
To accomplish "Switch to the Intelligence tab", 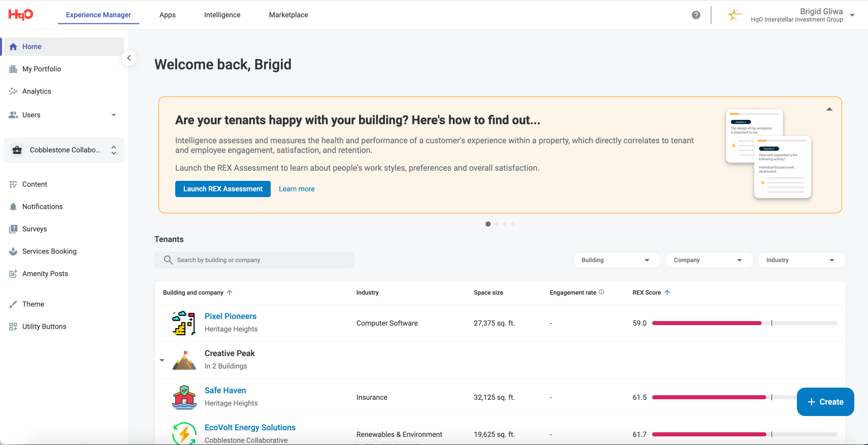I will (222, 15).
